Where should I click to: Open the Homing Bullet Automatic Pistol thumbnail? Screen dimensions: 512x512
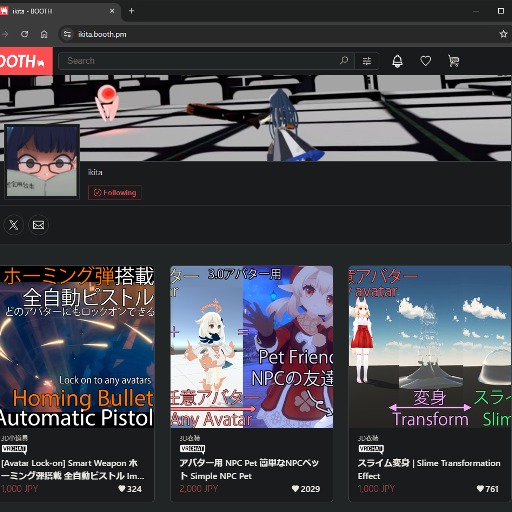[77, 347]
